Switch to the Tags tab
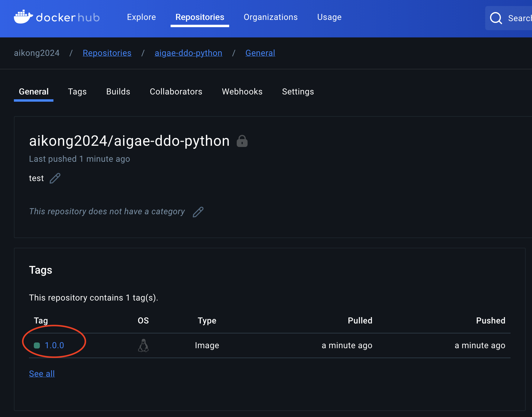Image resolution: width=532 pixels, height=417 pixels. click(77, 91)
